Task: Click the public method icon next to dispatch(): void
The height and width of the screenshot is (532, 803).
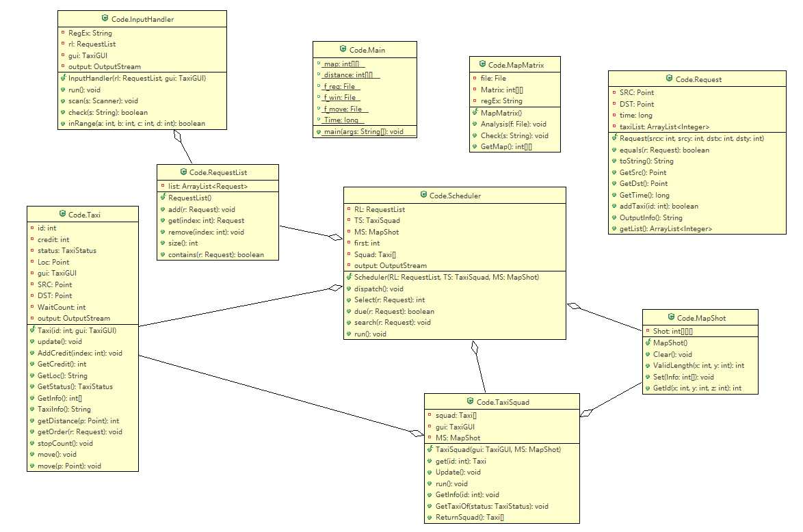Action: coord(349,289)
